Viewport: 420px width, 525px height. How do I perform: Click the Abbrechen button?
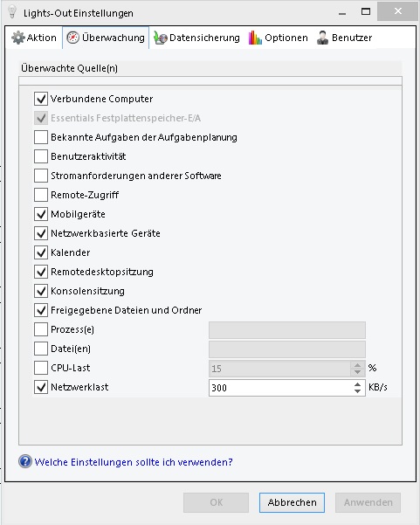point(292,502)
